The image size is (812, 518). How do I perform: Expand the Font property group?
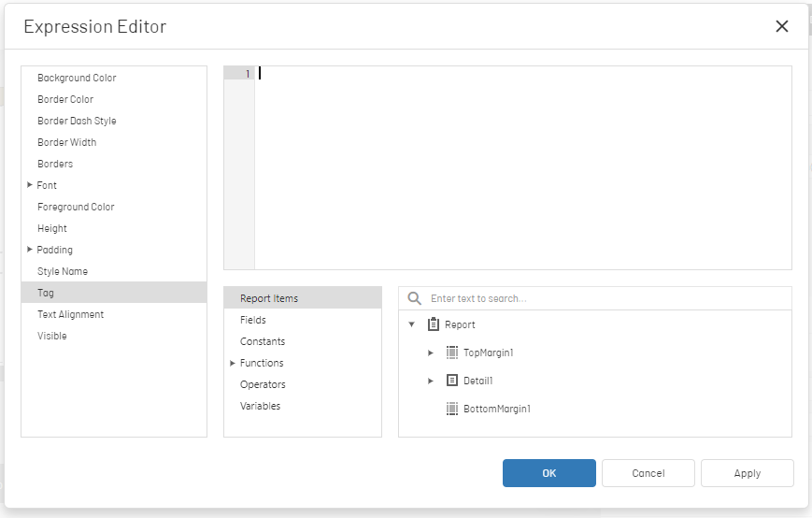coord(30,185)
